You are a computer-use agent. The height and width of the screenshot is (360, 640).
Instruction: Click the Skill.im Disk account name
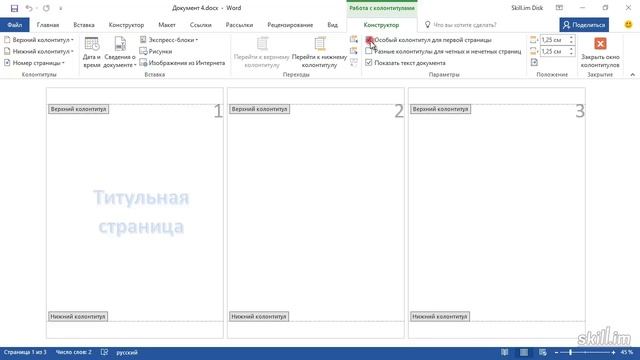click(x=527, y=8)
